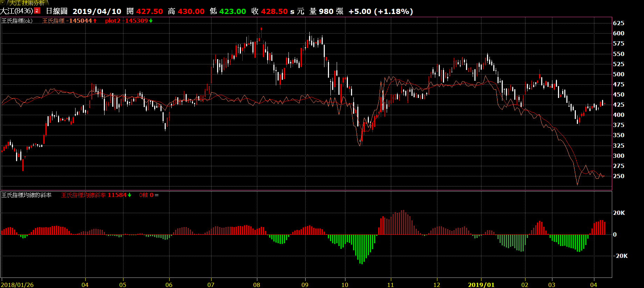Click the 王氏指標(ok) indicator title
644x288 pixels.
coord(17,21)
